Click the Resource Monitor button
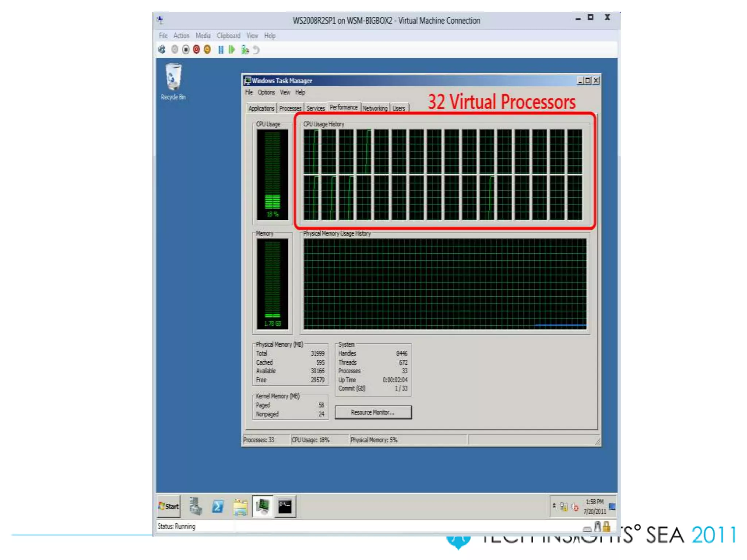The image size is (747, 560). pos(373,412)
